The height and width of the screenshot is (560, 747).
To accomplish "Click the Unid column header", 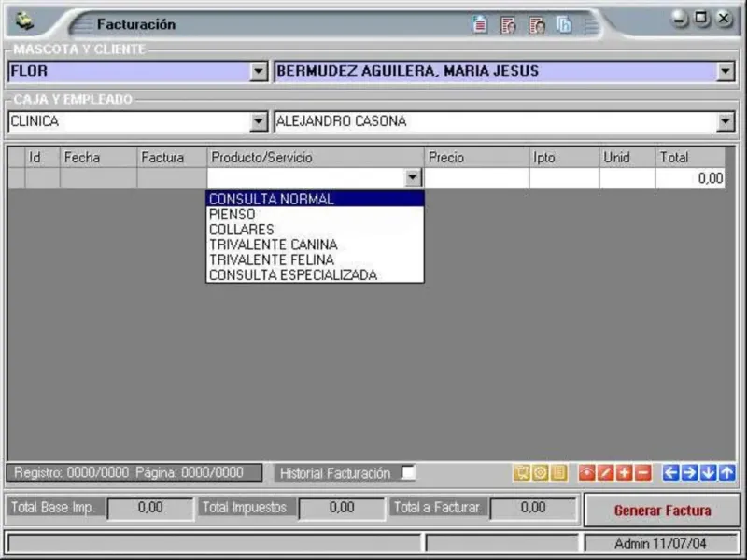I will point(627,158).
